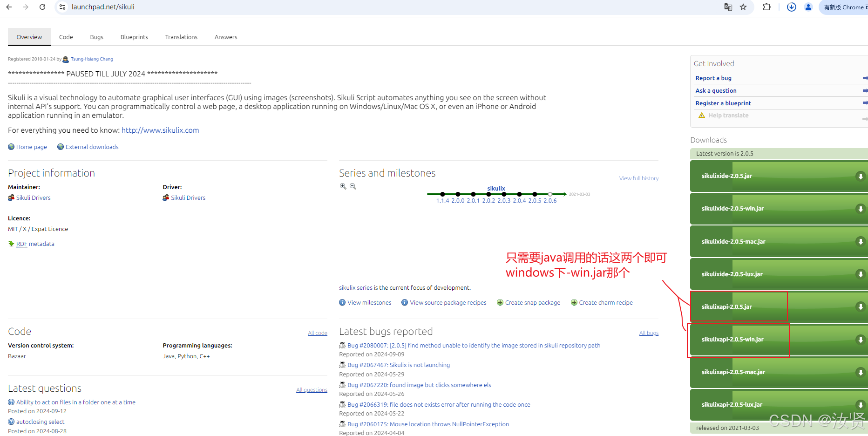
Task: Click the timeline zoom in magnifier
Action: 343,186
